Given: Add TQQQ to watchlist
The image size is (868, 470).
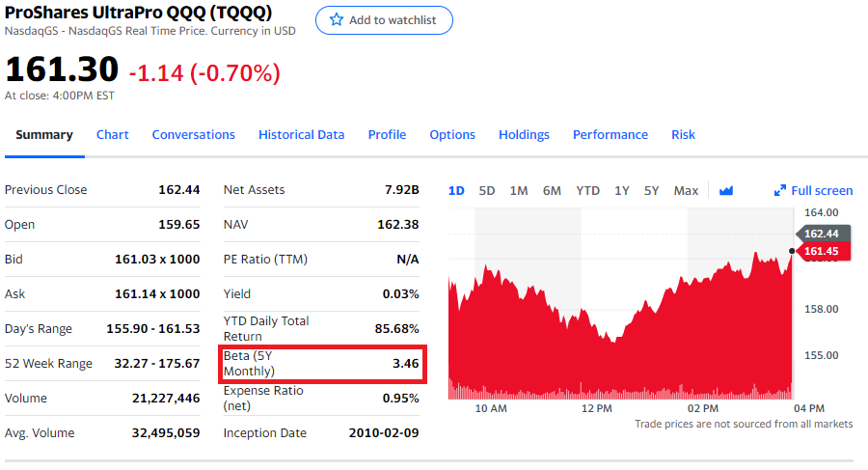Looking at the screenshot, I should pos(384,20).
